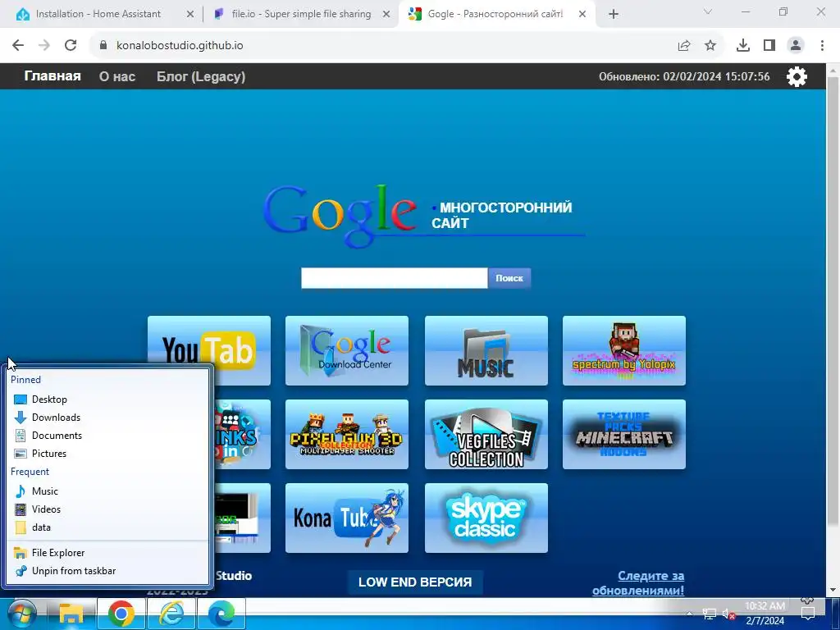This screenshot has width=840, height=630.
Task: Select Downloads in the jump list
Action: (x=107, y=418)
